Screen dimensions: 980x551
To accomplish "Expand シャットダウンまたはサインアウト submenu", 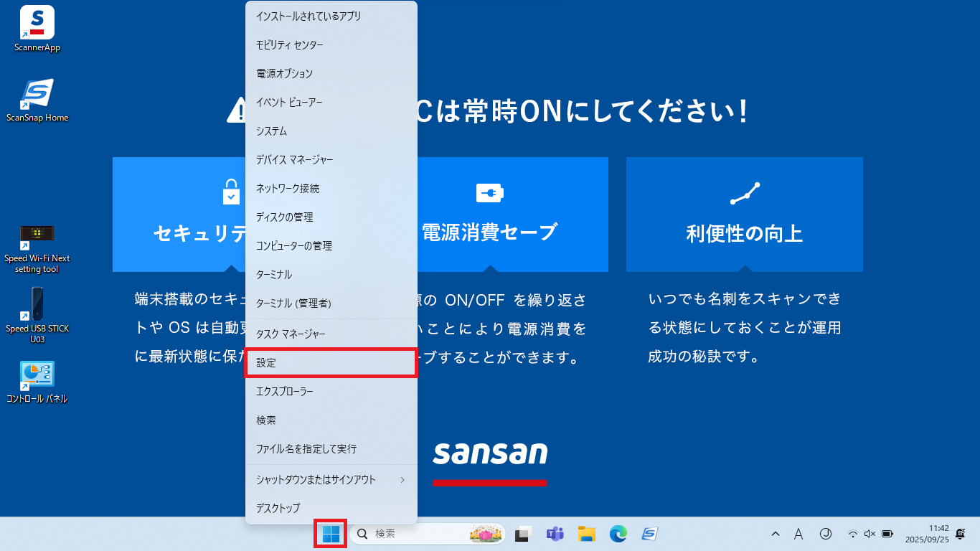I will [331, 479].
